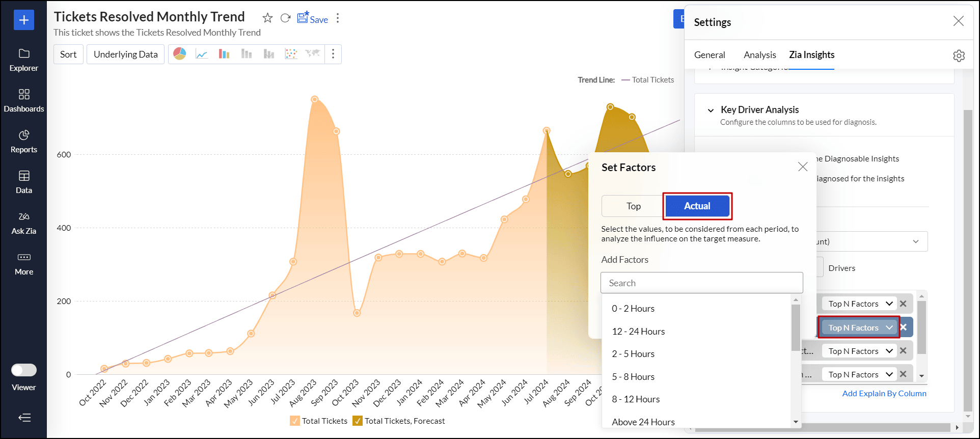Toggle Total Tickets legend checkbox
The width and height of the screenshot is (980, 439).
295,421
